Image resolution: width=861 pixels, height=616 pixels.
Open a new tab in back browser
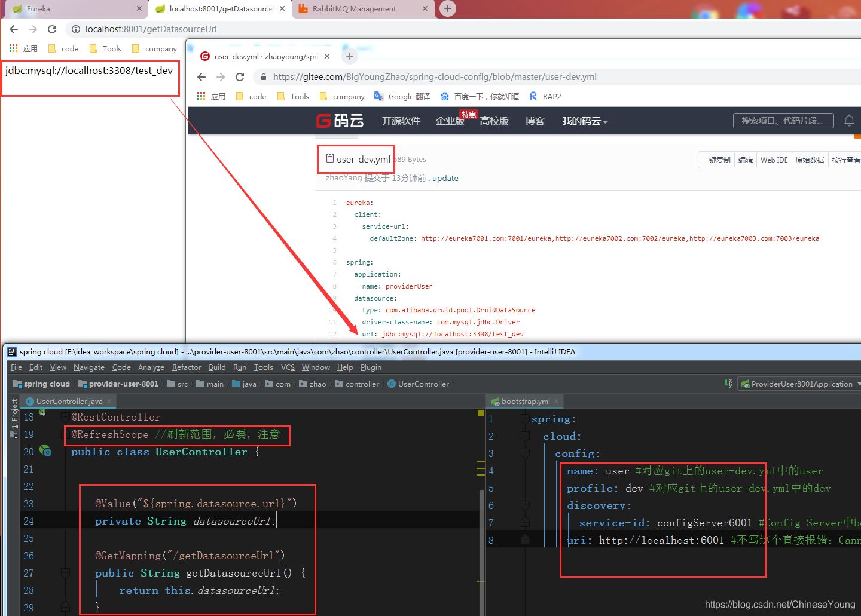tap(447, 8)
